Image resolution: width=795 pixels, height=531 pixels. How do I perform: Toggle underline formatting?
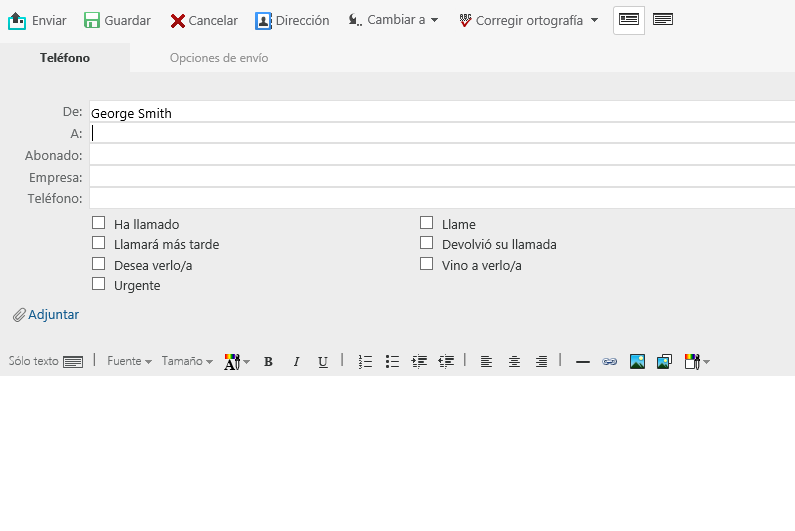323,362
